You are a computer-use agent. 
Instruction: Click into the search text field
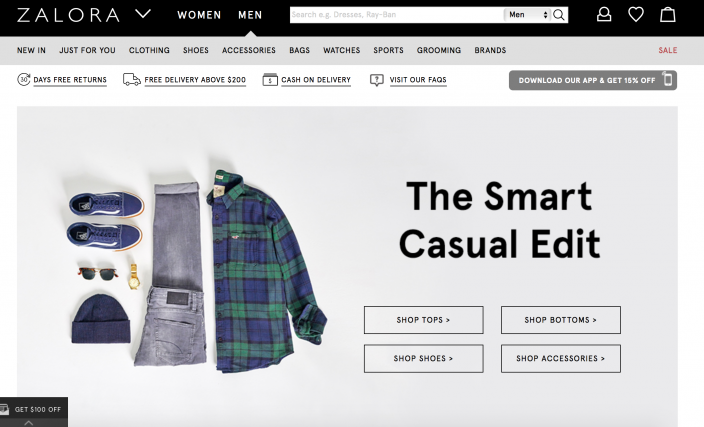396,15
